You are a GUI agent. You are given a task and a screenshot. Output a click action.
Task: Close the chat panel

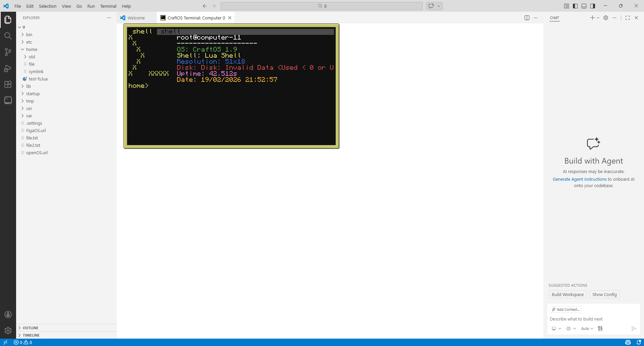[636, 18]
